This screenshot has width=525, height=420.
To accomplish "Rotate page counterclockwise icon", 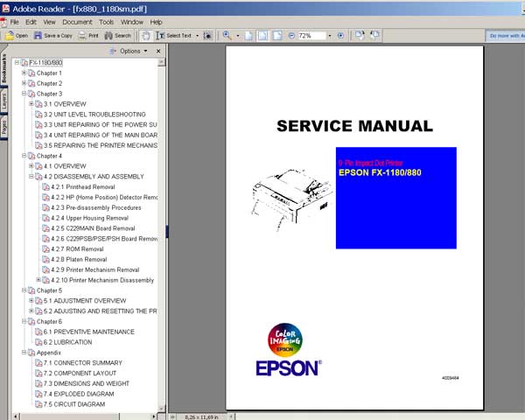I will tap(374, 35).
